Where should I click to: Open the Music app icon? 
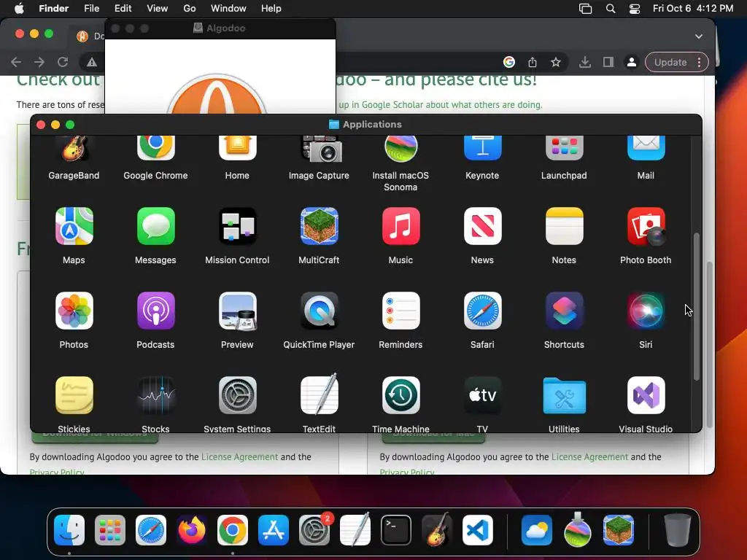coord(400,226)
